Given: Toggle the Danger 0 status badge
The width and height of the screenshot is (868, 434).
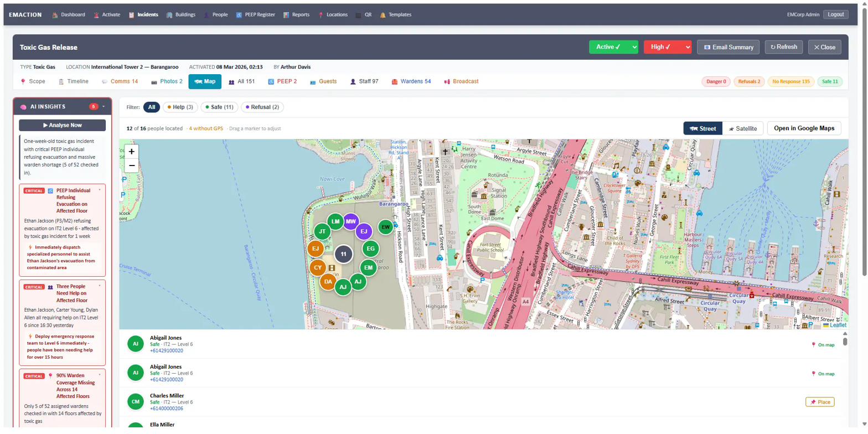Looking at the screenshot, I should (x=716, y=82).
